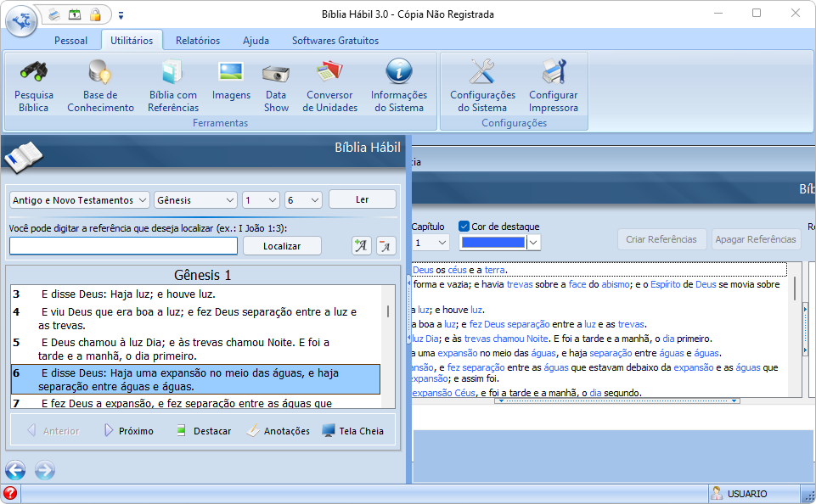This screenshot has width=816, height=504.
Task: Go to the Ajuda tab
Action: pyautogui.click(x=256, y=41)
